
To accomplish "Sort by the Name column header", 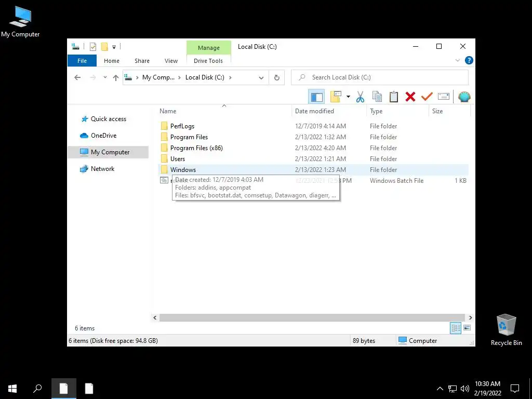I will [224, 111].
